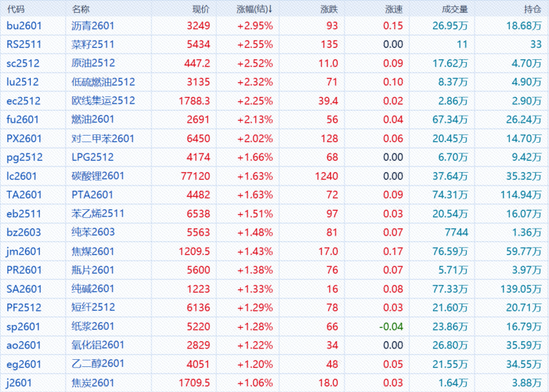Screen dimensions: 549x392
Task: Open contract code j2601
Action: [19, 383]
